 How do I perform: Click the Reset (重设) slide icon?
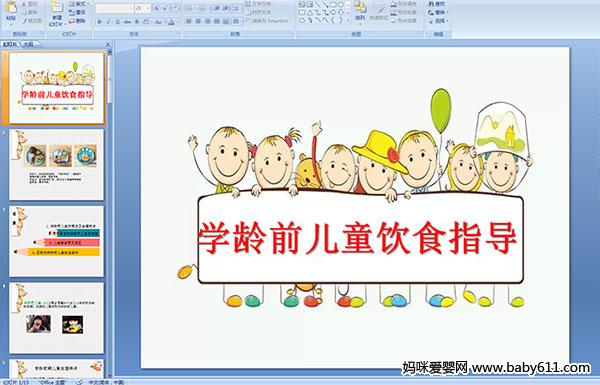pyautogui.click(x=72, y=13)
